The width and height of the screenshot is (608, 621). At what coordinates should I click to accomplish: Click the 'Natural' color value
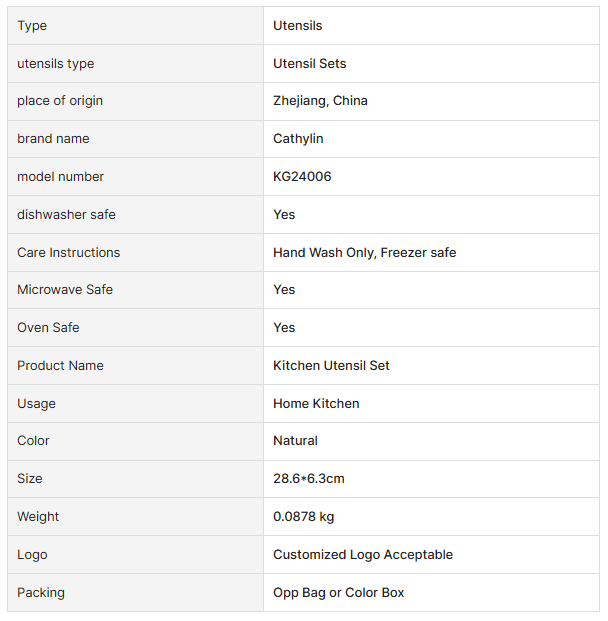[295, 441]
